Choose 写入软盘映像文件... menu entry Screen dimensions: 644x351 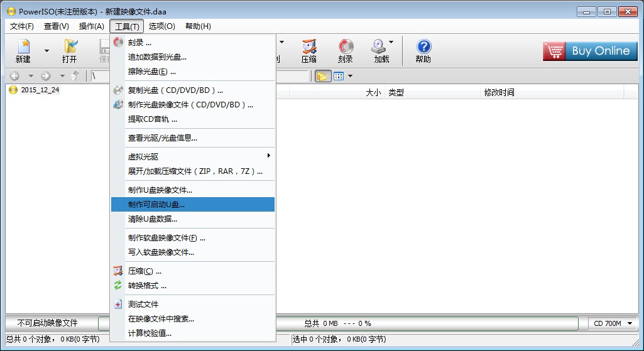(193, 252)
